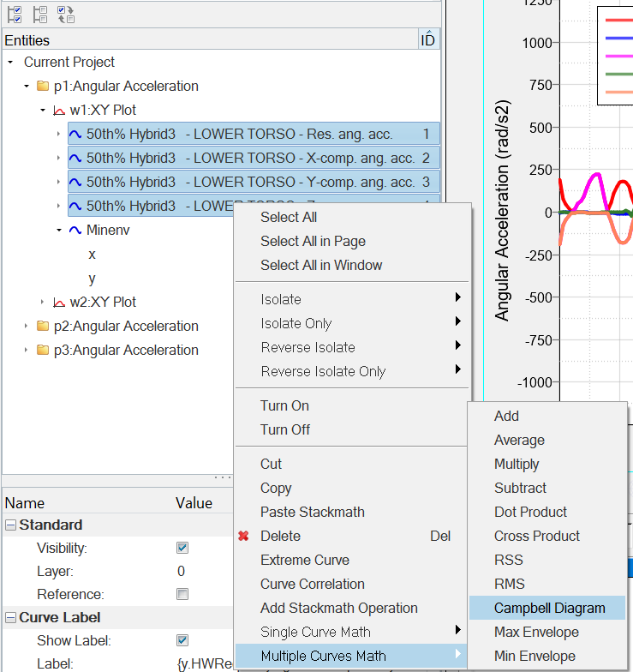Click the p3:Angular Acceleration folder icon
This screenshot has height=672, width=633.
43,351
